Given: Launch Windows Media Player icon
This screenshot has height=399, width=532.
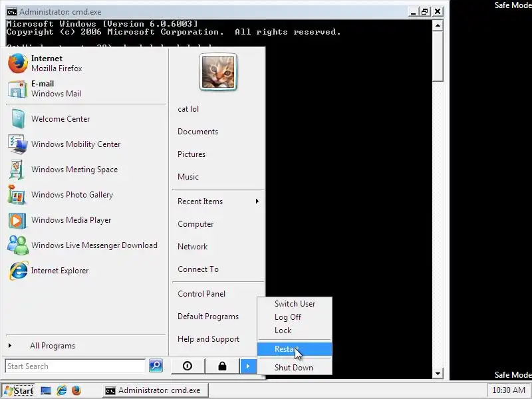Looking at the screenshot, I should [x=17, y=220].
